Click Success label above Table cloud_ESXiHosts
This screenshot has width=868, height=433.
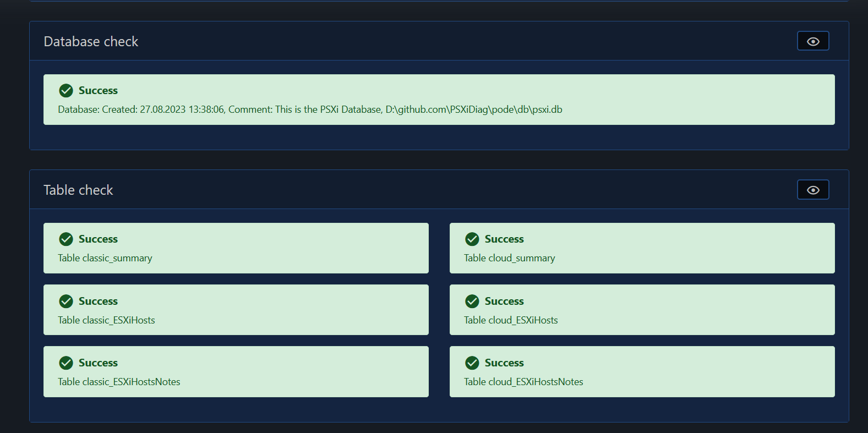[504, 301]
